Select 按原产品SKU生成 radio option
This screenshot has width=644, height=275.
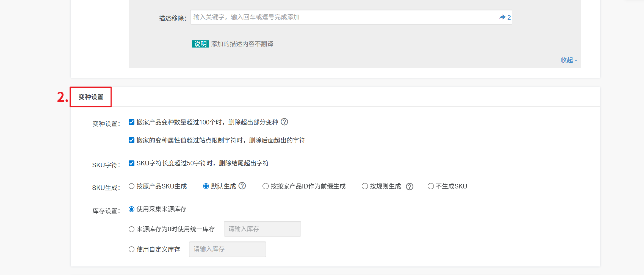coord(132,186)
